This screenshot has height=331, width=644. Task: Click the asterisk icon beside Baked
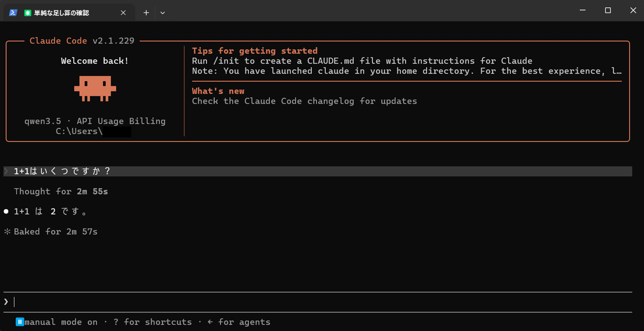click(x=7, y=232)
